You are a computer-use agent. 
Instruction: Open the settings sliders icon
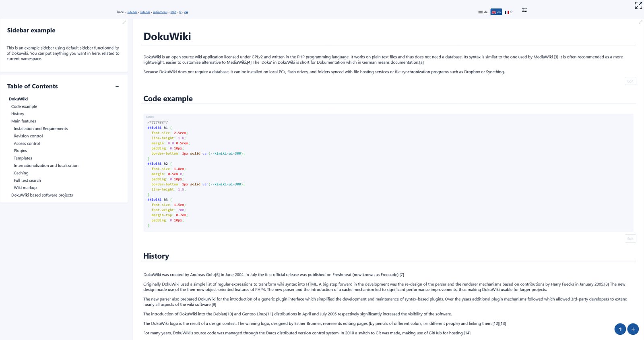524,10
